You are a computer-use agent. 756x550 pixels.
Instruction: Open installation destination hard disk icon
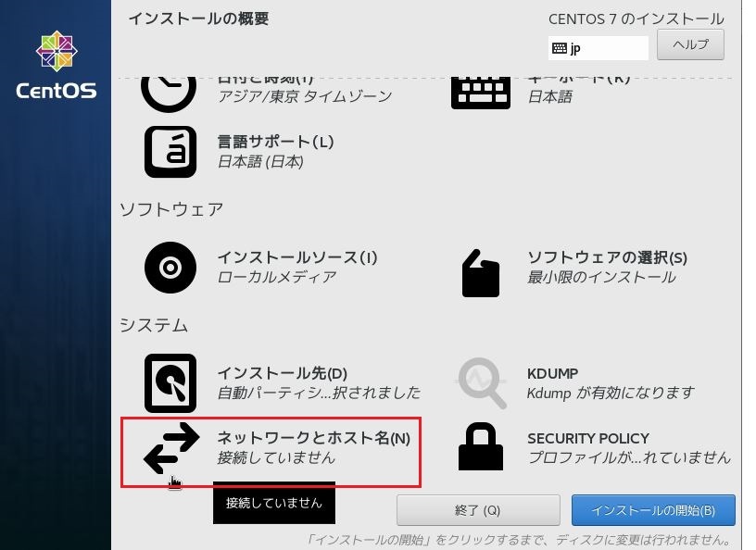(x=170, y=383)
